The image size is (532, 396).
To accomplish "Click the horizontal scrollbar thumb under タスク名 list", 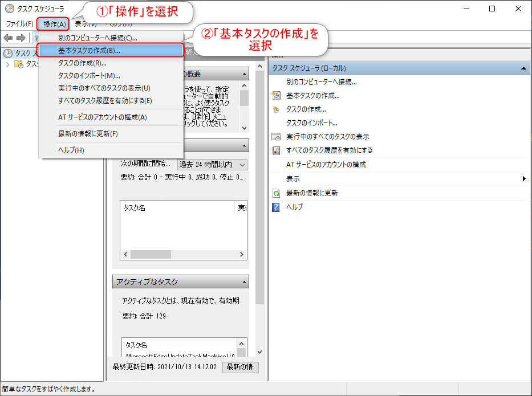I will pos(151,254).
